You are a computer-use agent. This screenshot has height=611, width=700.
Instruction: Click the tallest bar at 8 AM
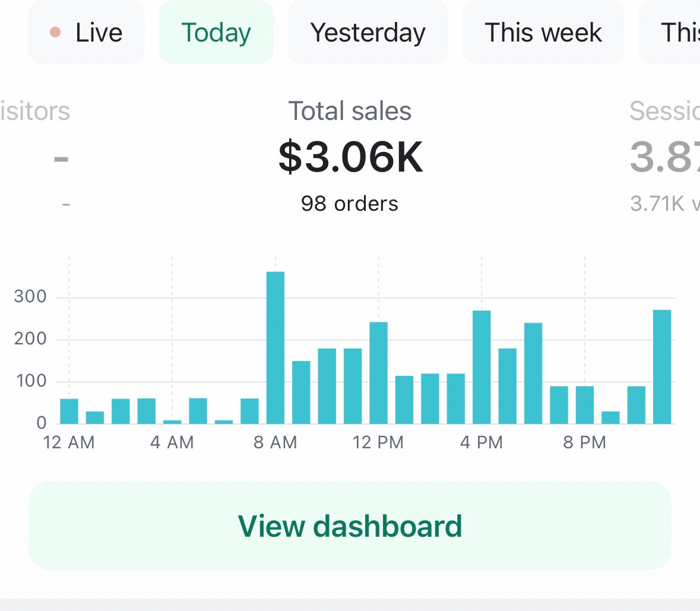point(275,348)
